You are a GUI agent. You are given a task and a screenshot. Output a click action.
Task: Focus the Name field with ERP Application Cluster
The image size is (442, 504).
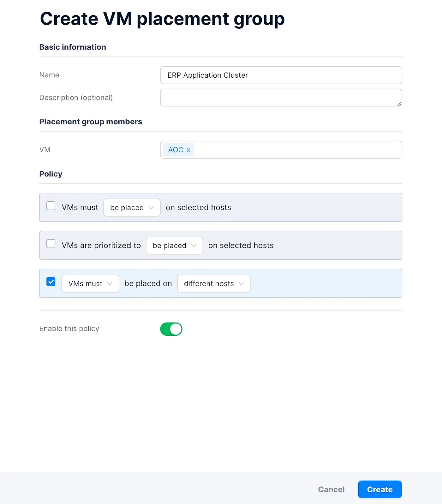(281, 75)
